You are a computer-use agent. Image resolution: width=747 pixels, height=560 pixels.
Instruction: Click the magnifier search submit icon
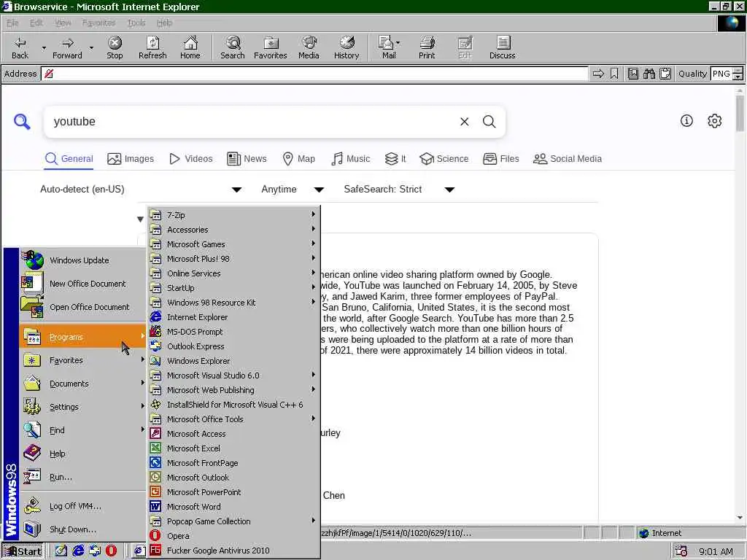(489, 122)
